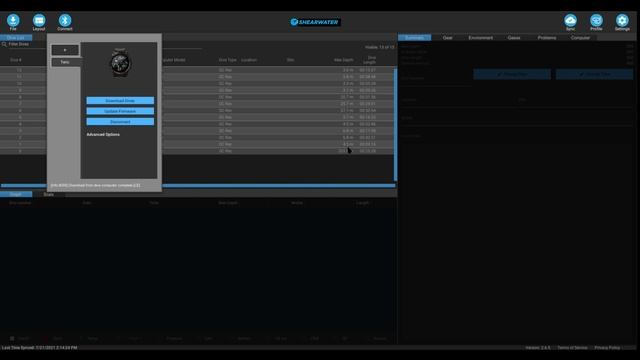640x360 pixels.
Task: Click the Teric watch image
Action: (x=120, y=62)
